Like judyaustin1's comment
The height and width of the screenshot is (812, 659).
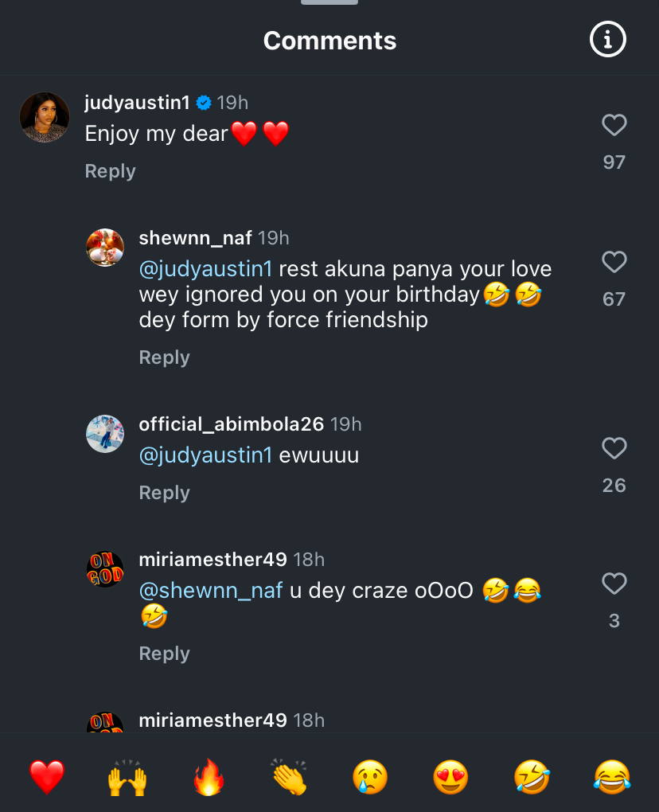[614, 125]
